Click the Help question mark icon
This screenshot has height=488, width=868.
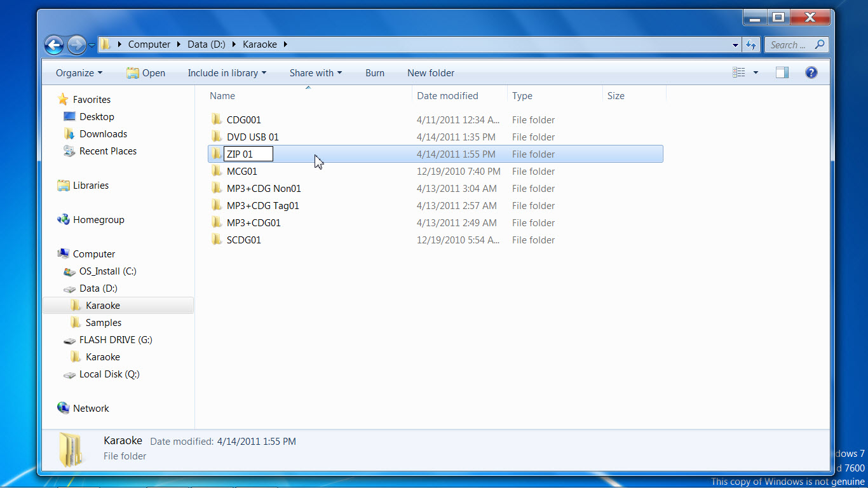click(811, 72)
